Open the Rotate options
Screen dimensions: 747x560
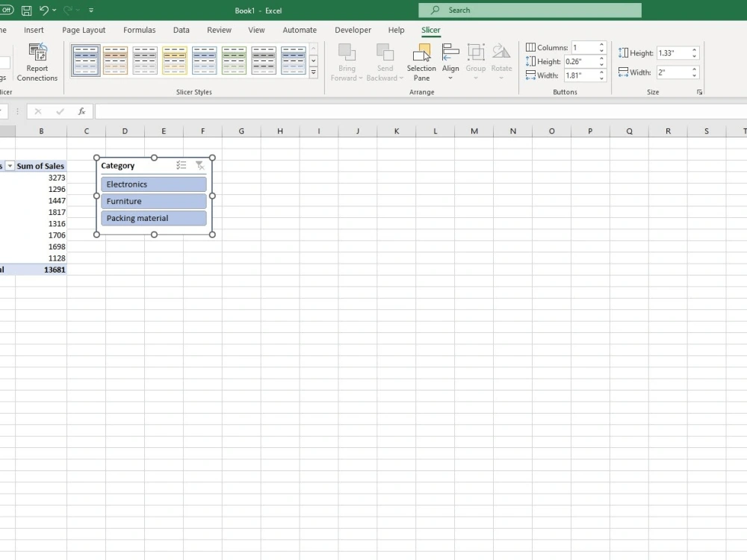[501, 63]
